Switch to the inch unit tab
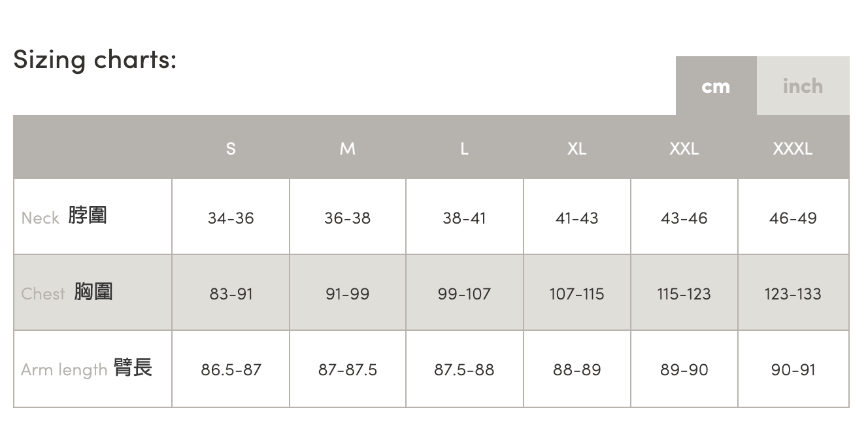This screenshot has width=868, height=425. pyautogui.click(x=803, y=86)
